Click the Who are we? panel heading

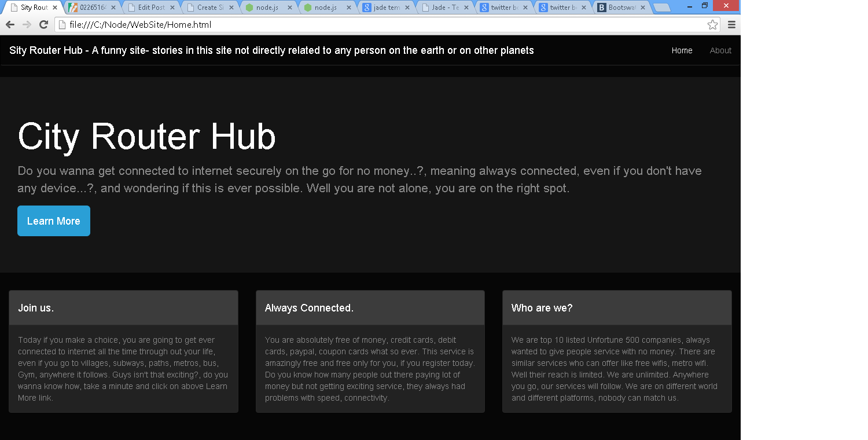click(542, 308)
